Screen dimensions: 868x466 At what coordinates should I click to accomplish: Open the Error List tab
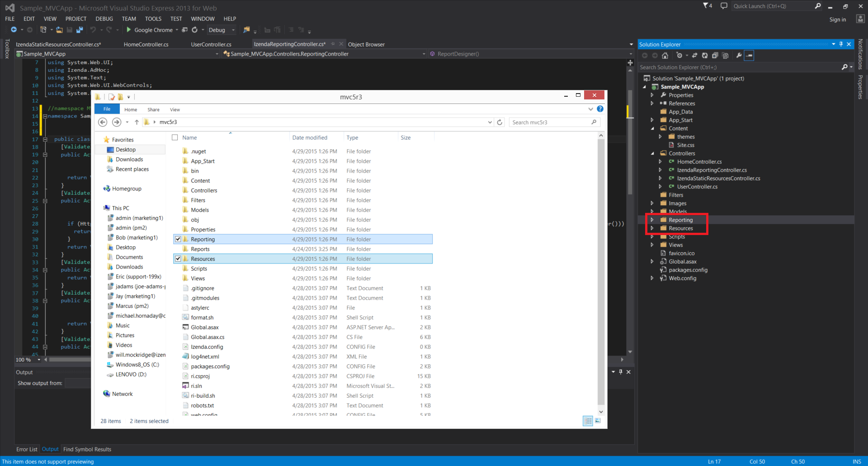pyautogui.click(x=27, y=449)
